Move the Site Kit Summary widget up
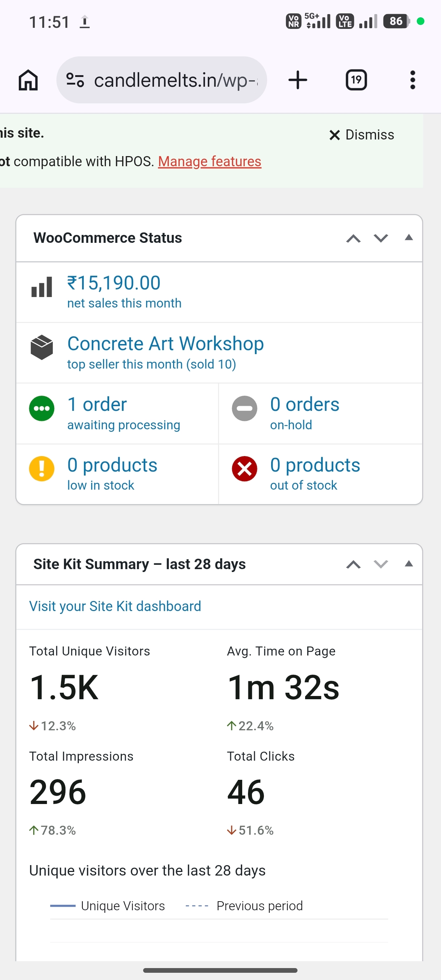 pos(353,564)
